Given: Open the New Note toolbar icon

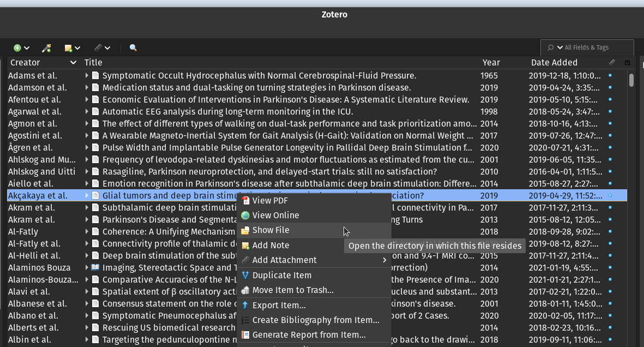Looking at the screenshot, I should click(x=68, y=48).
